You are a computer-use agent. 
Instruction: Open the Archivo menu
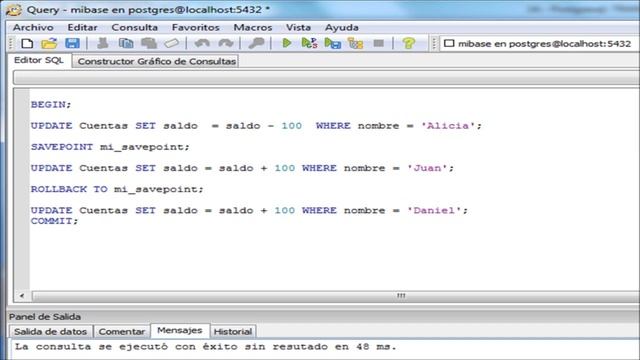[x=33, y=27]
